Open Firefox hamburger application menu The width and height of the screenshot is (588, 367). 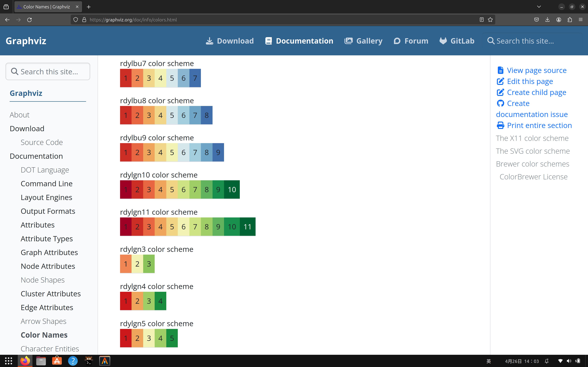click(581, 20)
